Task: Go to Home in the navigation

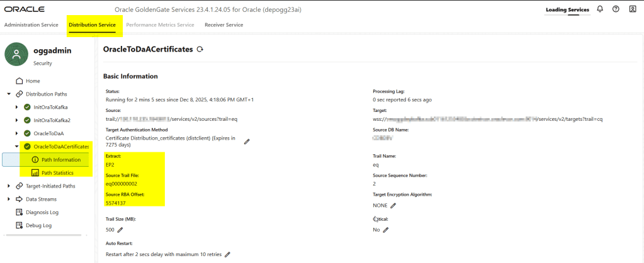Action: [x=32, y=81]
